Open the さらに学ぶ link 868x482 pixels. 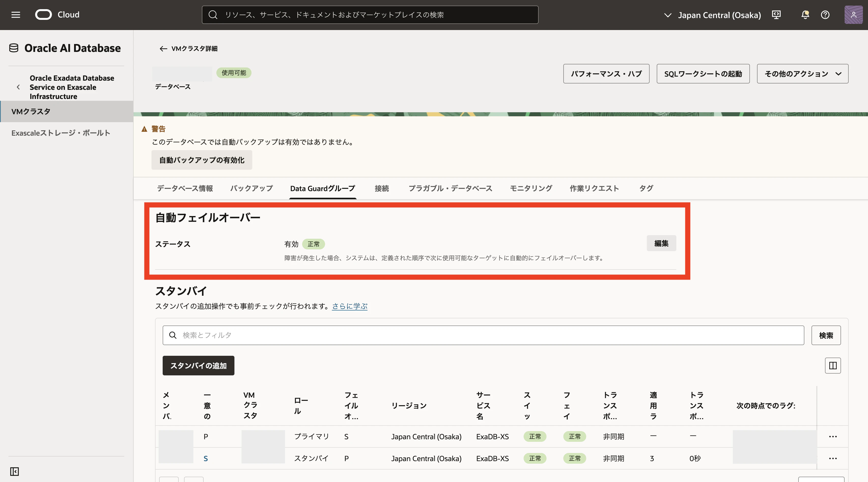(349, 306)
